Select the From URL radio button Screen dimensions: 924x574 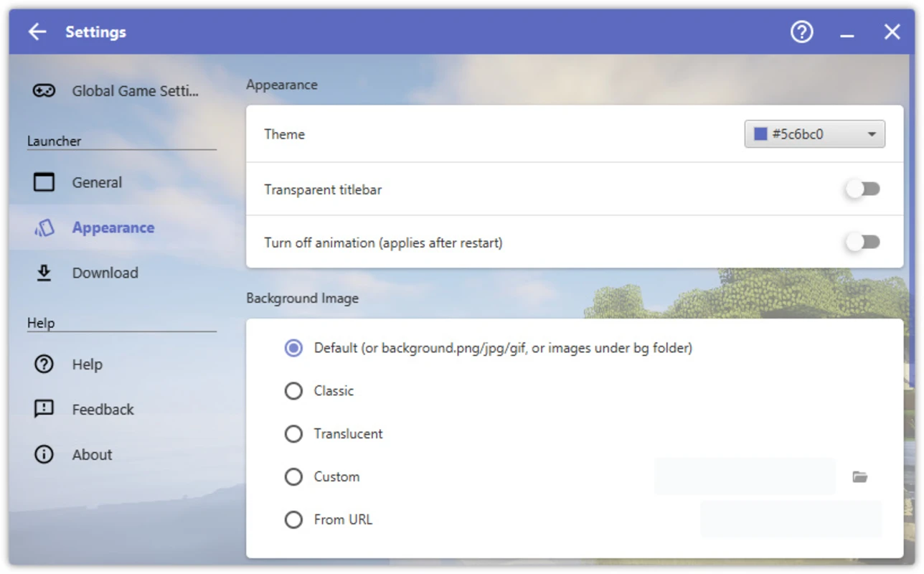pos(293,520)
